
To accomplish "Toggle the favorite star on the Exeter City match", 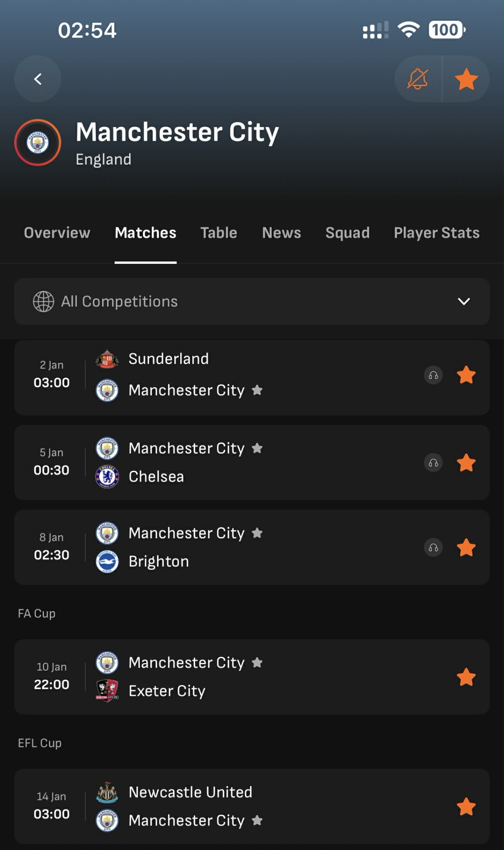I will coord(466,677).
